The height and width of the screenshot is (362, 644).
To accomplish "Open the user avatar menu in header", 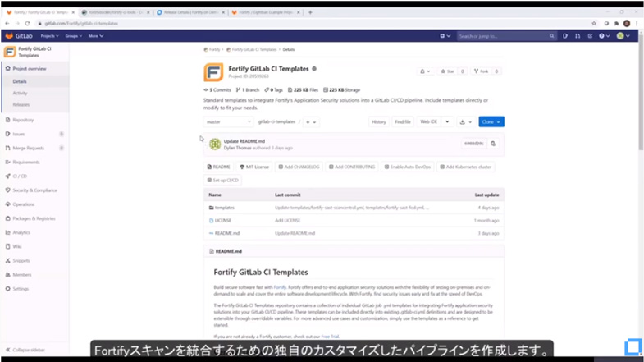I will click(x=623, y=36).
